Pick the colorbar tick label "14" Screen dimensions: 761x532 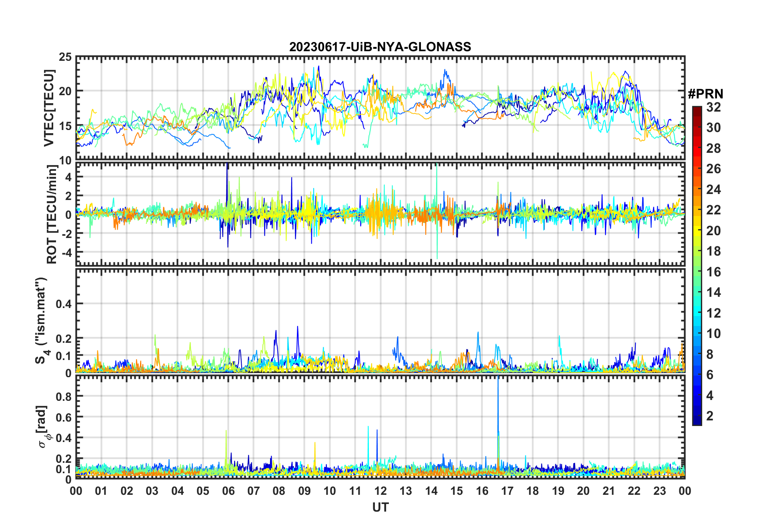coord(713,292)
